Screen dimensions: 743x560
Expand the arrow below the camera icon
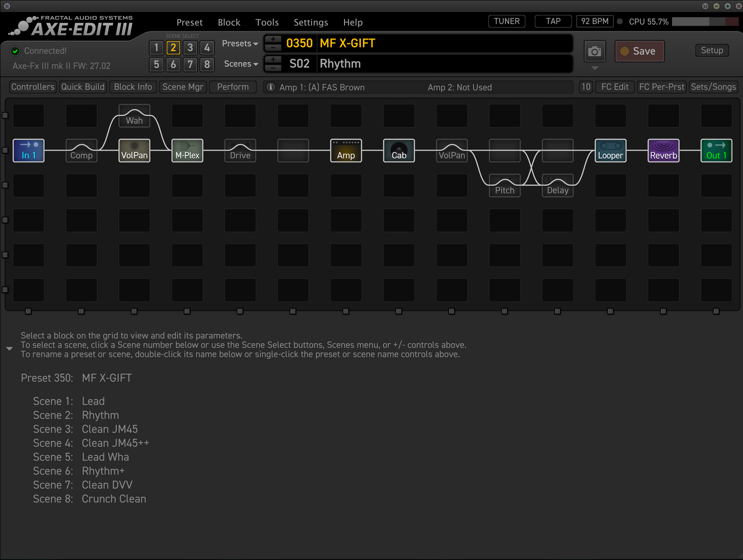point(595,68)
